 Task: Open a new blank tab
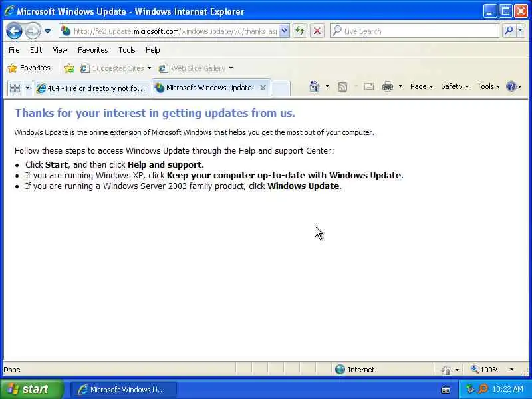point(281,88)
